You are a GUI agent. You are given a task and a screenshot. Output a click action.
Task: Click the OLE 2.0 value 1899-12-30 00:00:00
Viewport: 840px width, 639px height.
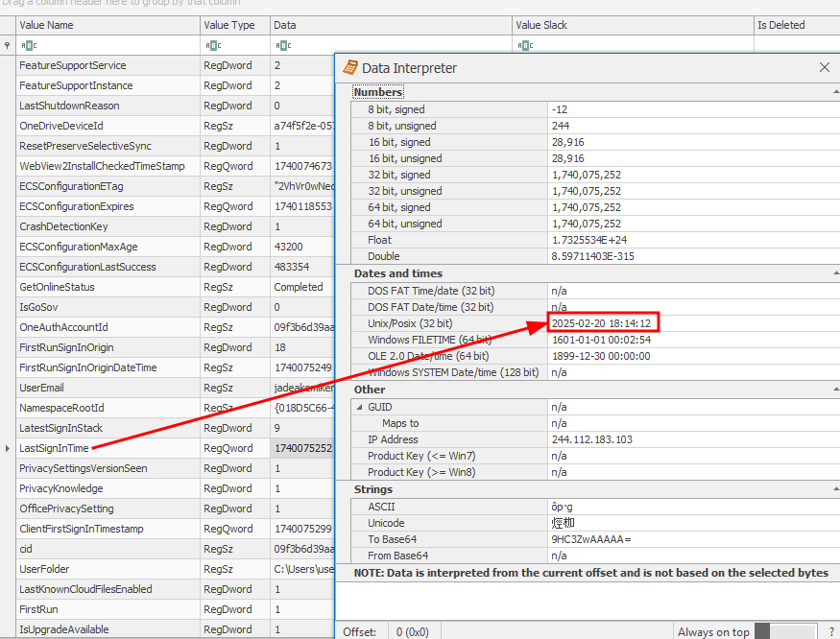pyautogui.click(x=601, y=356)
